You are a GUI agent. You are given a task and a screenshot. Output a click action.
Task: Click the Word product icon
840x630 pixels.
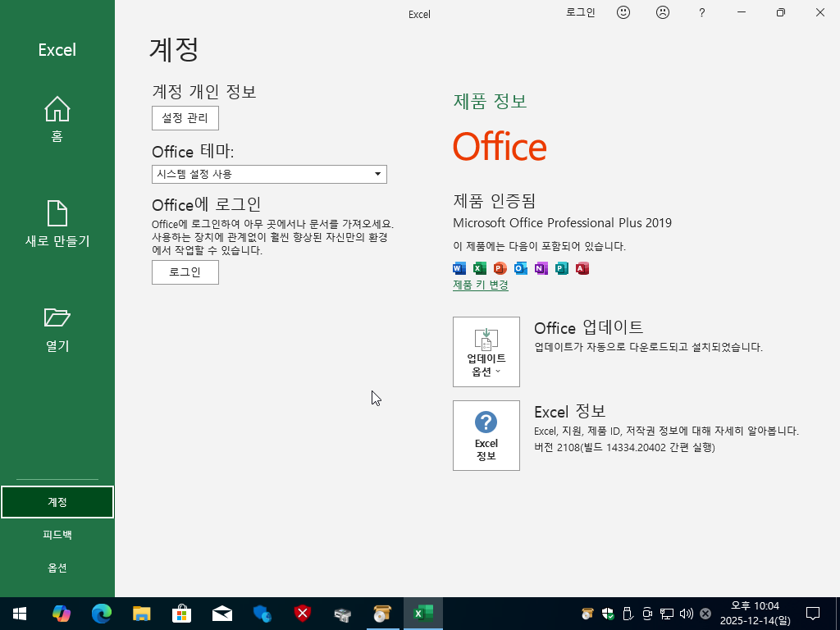459,268
